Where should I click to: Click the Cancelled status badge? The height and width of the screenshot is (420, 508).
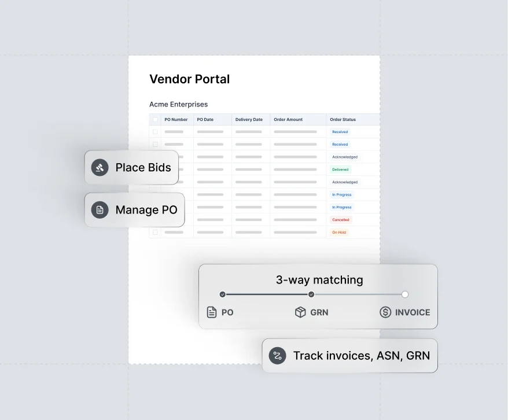[x=341, y=220]
